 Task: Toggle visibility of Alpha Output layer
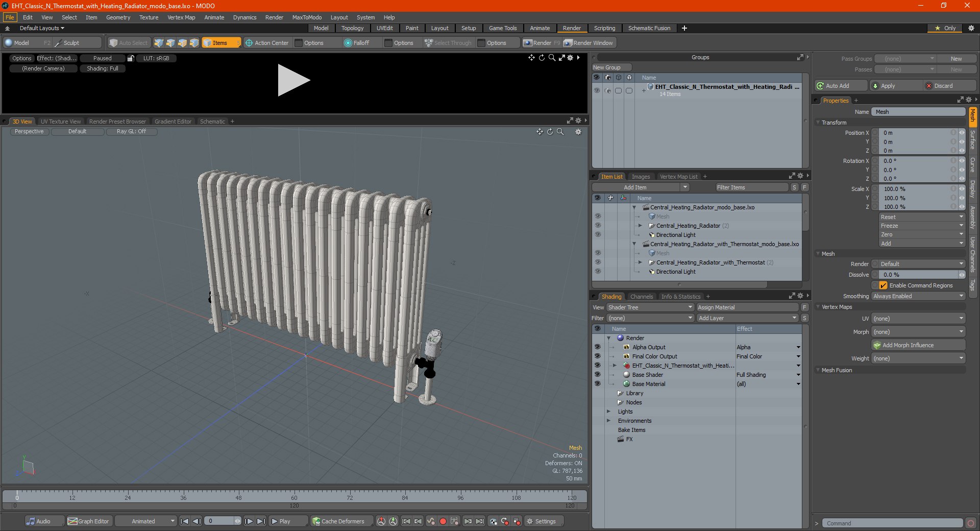(597, 347)
